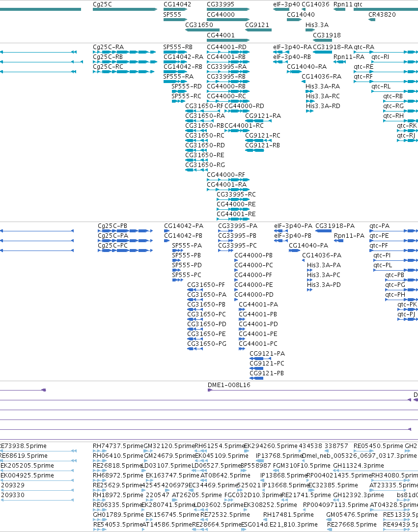Open EST EK004925.5prime
Screen dimensions: 418x532
point(27,475)
